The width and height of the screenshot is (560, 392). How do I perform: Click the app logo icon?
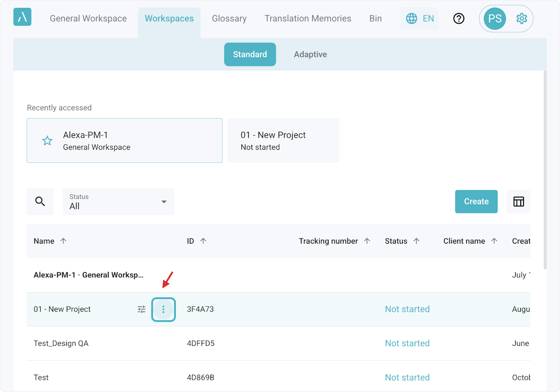[x=22, y=17]
